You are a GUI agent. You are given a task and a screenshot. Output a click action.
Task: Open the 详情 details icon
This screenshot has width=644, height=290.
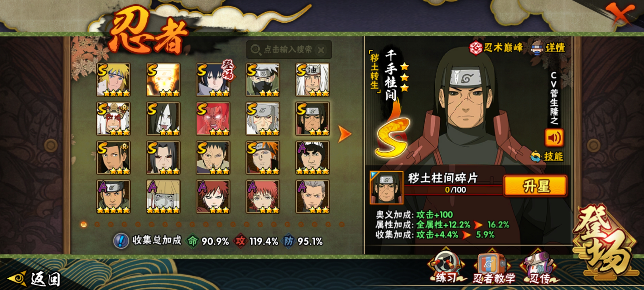coord(548,48)
